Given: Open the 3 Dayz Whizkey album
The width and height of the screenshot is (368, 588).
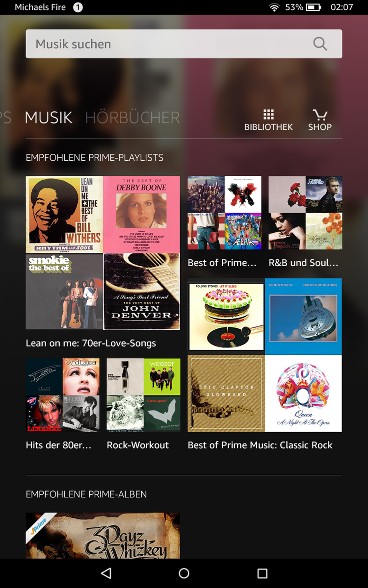Looking at the screenshot, I should tap(103, 536).
